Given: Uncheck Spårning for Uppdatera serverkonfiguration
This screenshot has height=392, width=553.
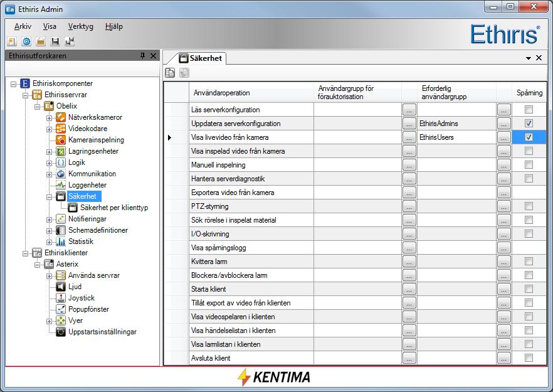Looking at the screenshot, I should 529,124.
